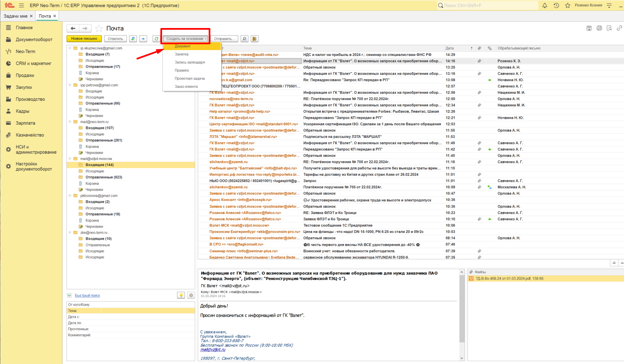Screen dimensions: 624x364
Task: Open the magnifier search tool in mail toolbar
Action: tap(244, 39)
